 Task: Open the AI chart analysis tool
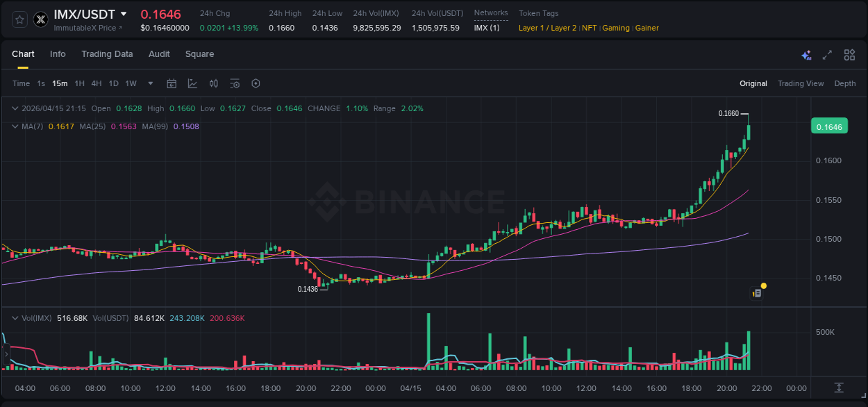[806, 55]
